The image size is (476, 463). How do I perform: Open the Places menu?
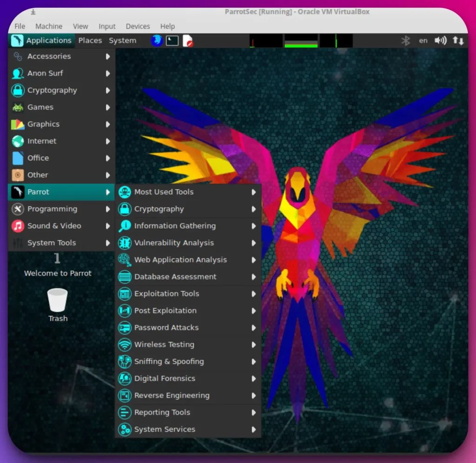(x=90, y=40)
